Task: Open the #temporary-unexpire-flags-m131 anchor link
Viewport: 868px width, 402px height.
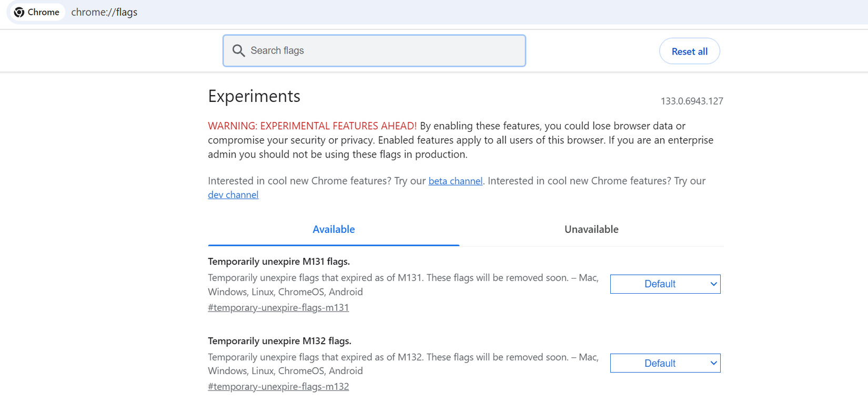Action: 278,307
